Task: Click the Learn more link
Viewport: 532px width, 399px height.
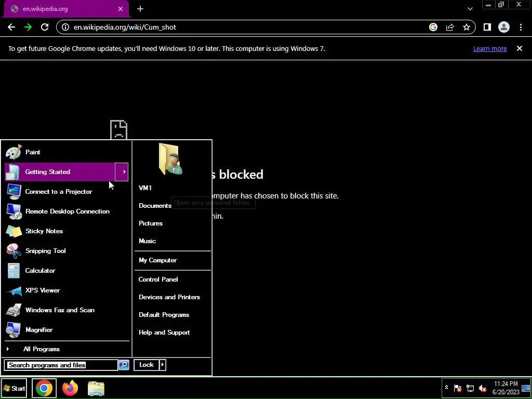Action: click(x=490, y=49)
